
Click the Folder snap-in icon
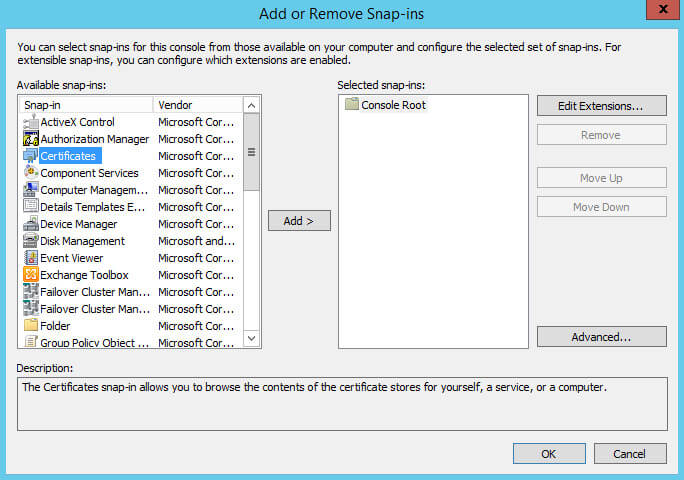pyautogui.click(x=31, y=326)
